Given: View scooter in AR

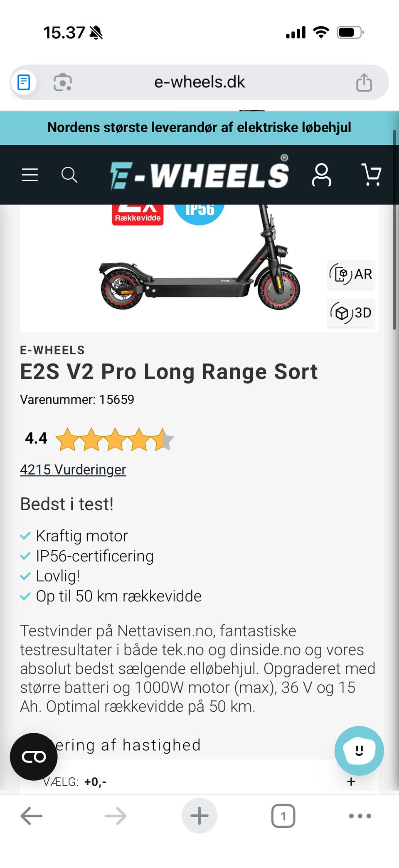Looking at the screenshot, I should [x=351, y=274].
